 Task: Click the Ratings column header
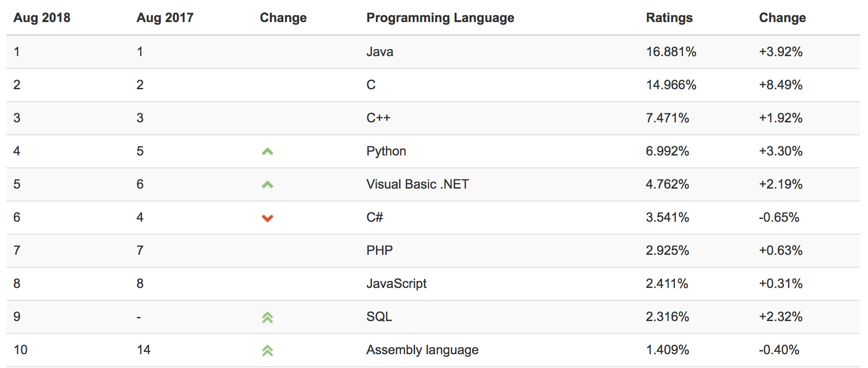pos(669,17)
